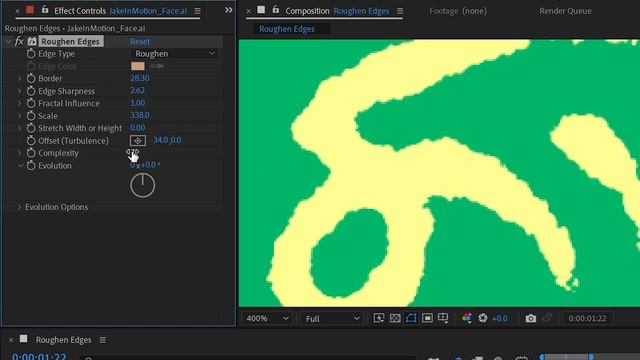
Task: Toggle the Scale stopwatch
Action: point(31,116)
